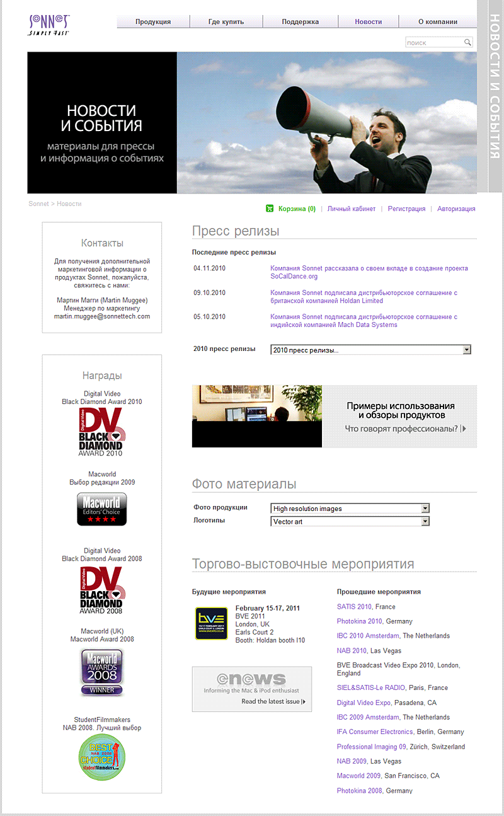
Task: Open Корзина (0) link
Action: 297,209
